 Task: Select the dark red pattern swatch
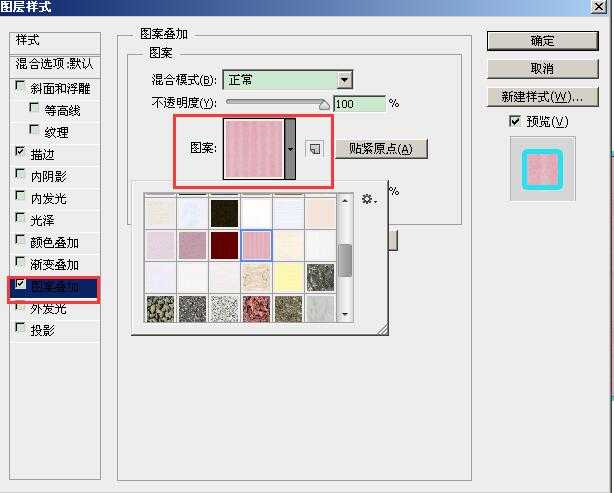226,244
